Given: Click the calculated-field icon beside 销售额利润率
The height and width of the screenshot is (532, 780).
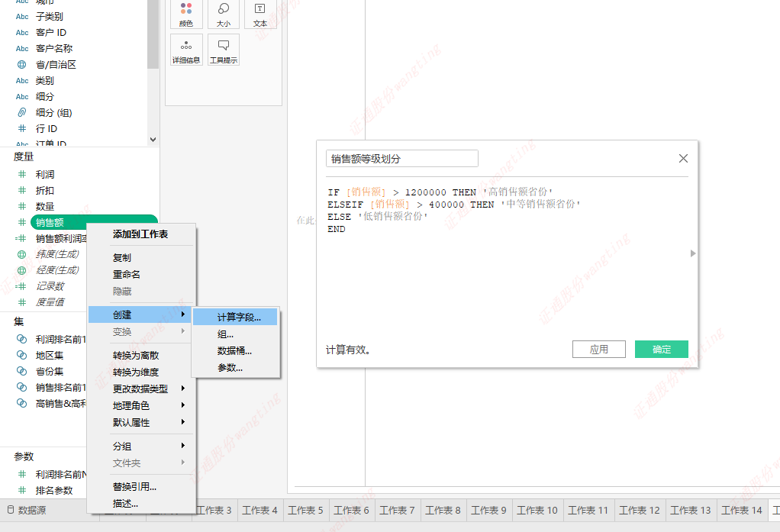Looking at the screenshot, I should tap(21, 239).
